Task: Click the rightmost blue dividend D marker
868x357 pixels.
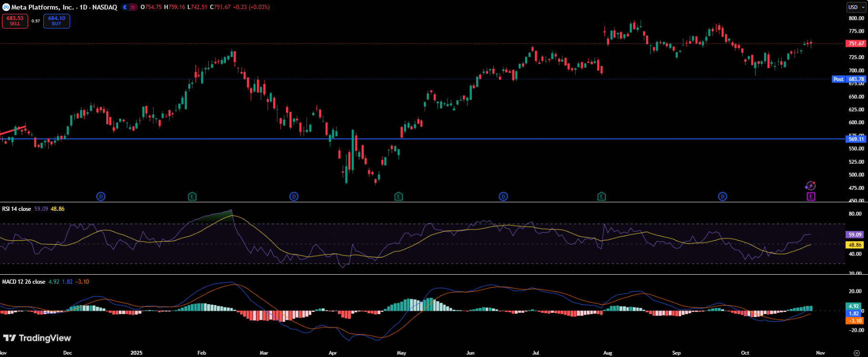Action: (723, 197)
